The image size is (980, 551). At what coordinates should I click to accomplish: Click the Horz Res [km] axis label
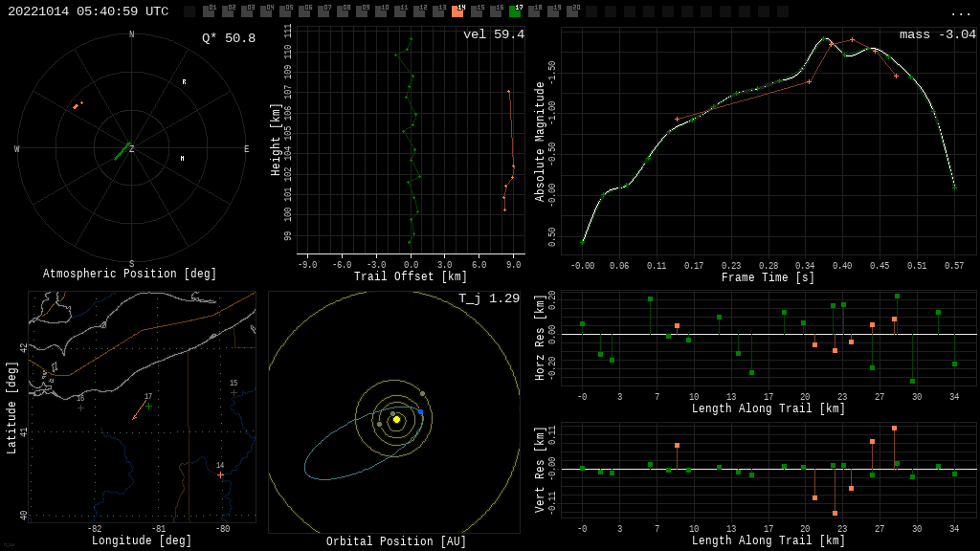point(540,338)
